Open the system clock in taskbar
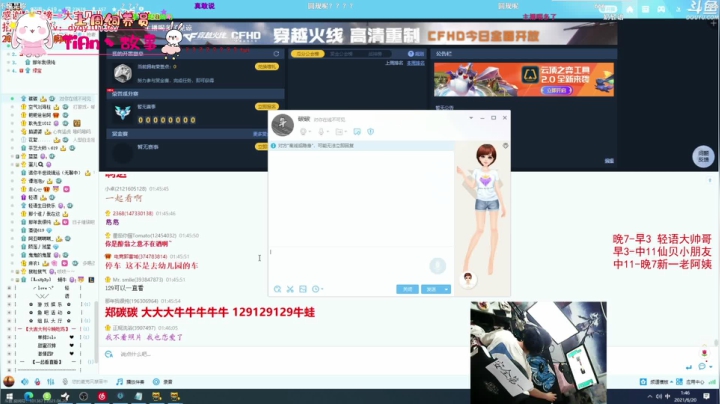Image resolution: width=720 pixels, height=404 pixels. pos(685,396)
